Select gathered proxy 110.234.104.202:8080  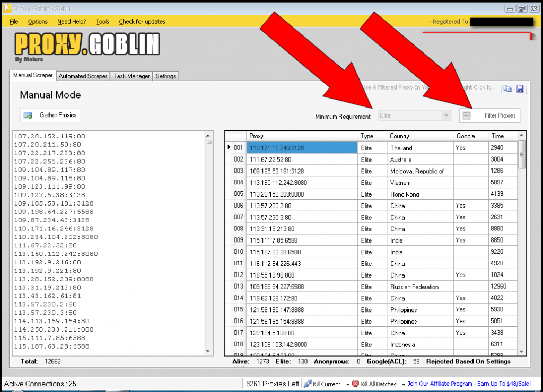pos(56,237)
